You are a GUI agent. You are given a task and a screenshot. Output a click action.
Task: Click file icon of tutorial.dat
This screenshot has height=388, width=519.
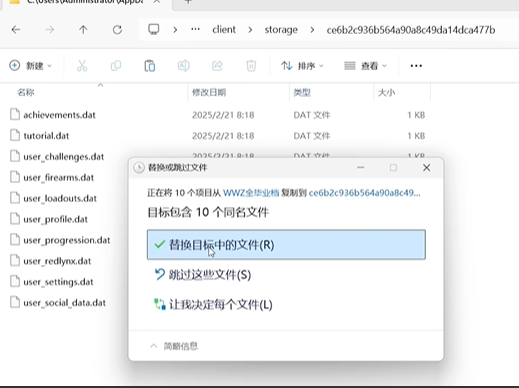15,135
